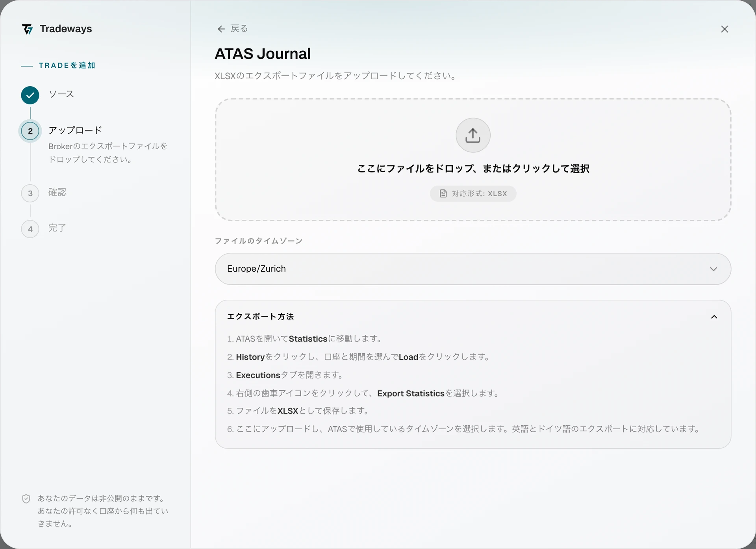The height and width of the screenshot is (549, 756).
Task: Click step 4 circle for 完了
Action: (x=30, y=229)
